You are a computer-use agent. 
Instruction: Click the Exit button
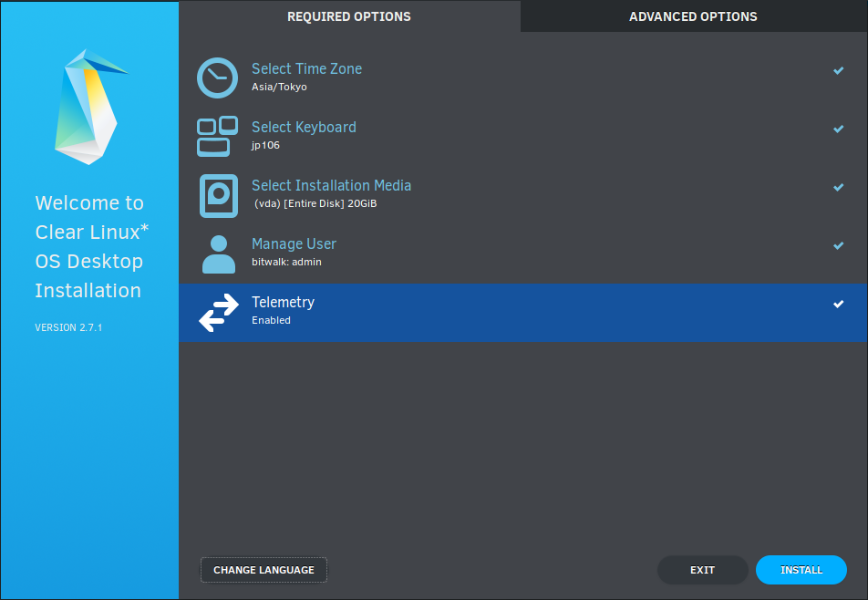pos(702,570)
